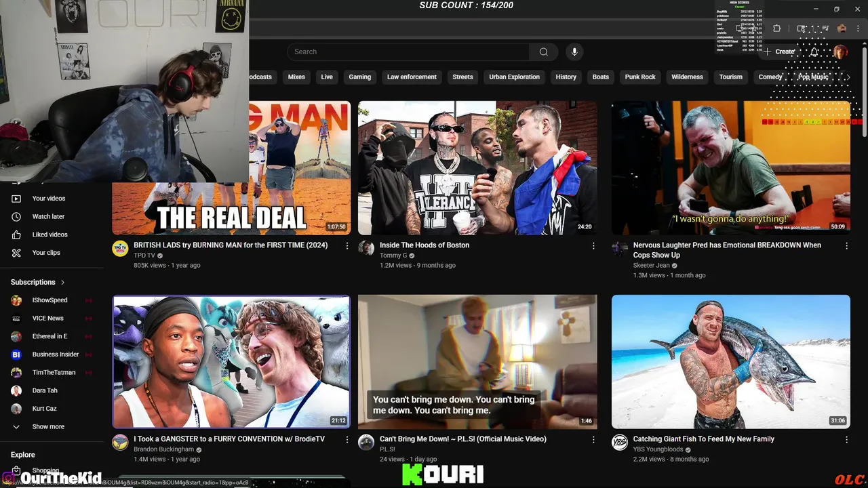Expand the Subscriptions section chevron
This screenshot has width=868, height=488.
[62, 282]
